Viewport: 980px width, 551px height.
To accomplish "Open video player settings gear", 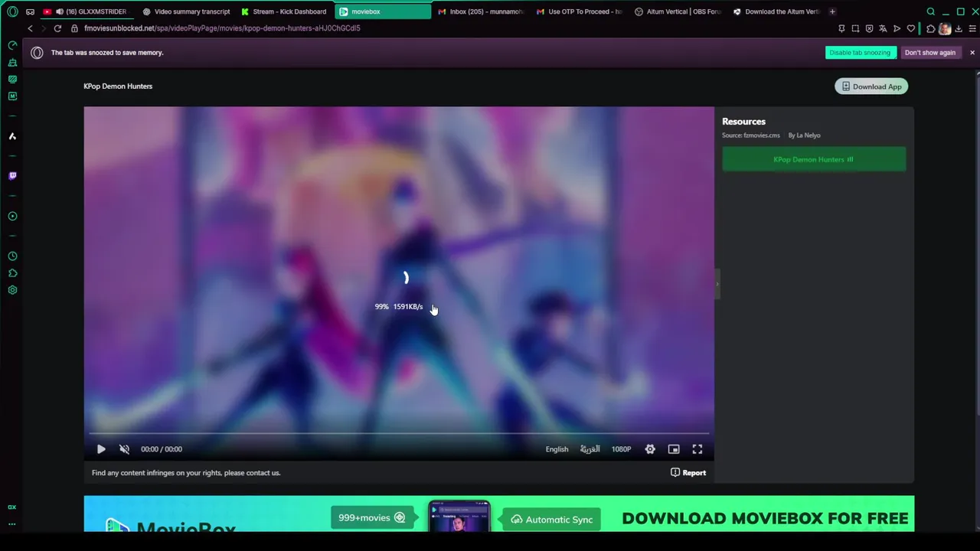I will (x=650, y=449).
